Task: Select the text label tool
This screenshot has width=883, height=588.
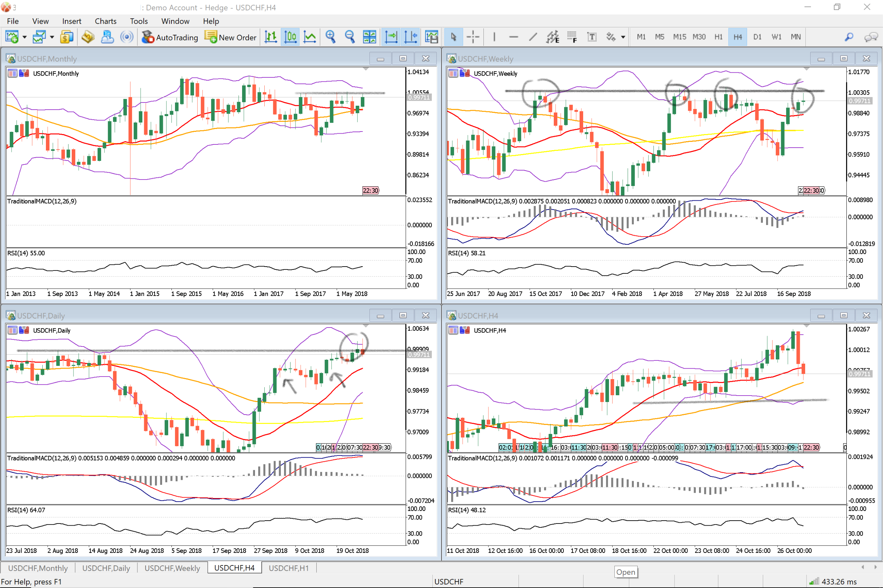Action: click(592, 37)
